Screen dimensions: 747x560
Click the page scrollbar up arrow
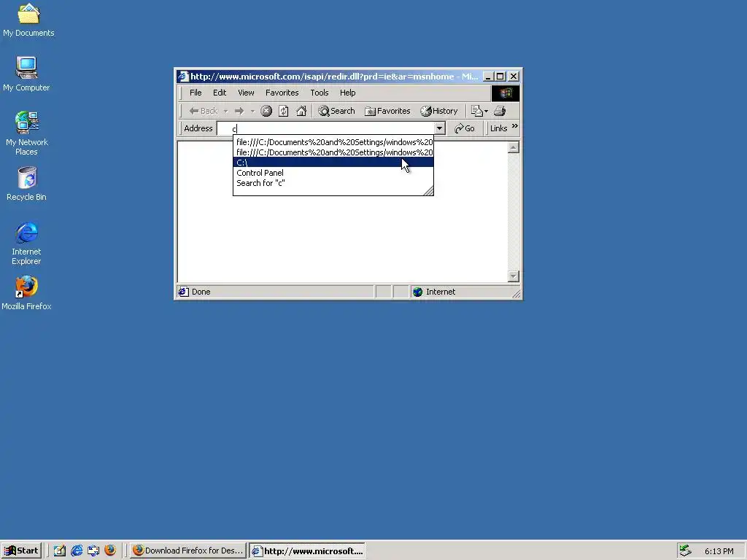pos(513,147)
